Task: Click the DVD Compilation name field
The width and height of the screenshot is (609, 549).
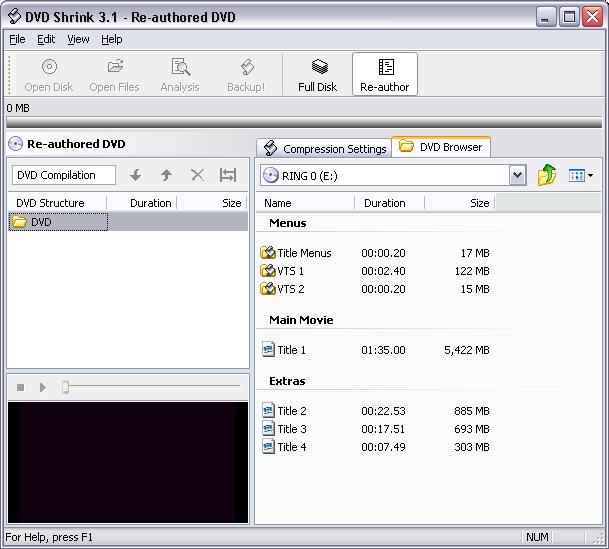Action: pyautogui.click(x=64, y=175)
